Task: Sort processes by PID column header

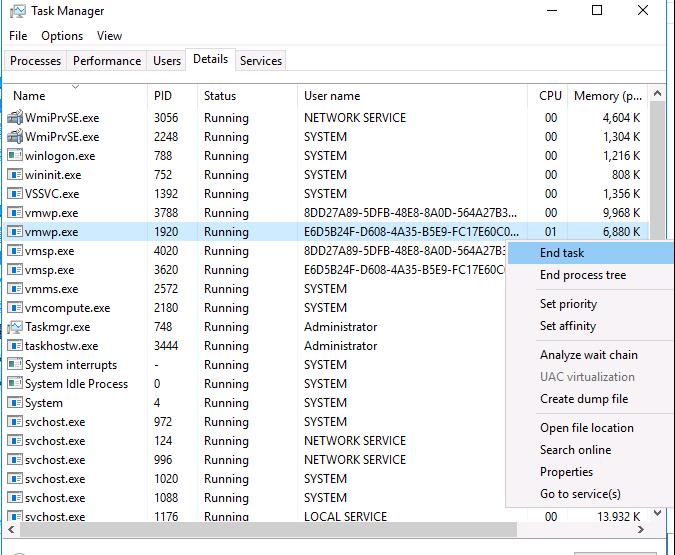Action: coord(163,96)
